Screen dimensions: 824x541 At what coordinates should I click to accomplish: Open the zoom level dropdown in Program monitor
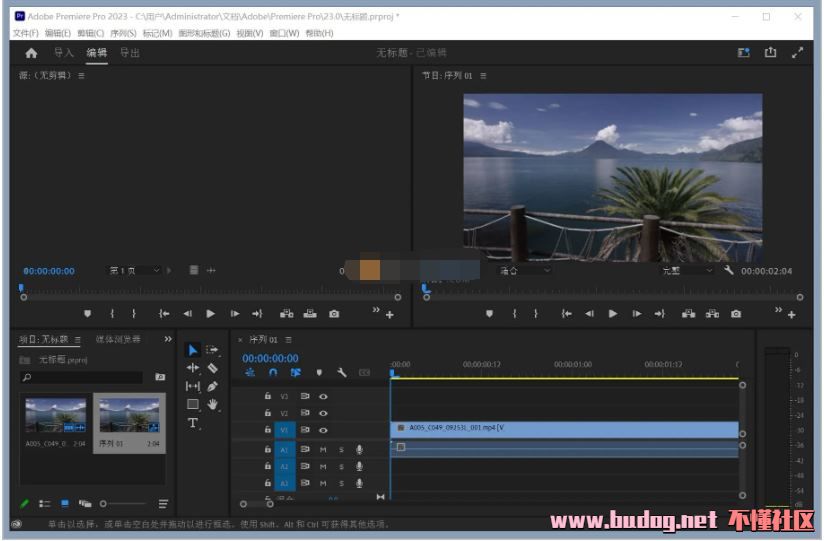[524, 270]
